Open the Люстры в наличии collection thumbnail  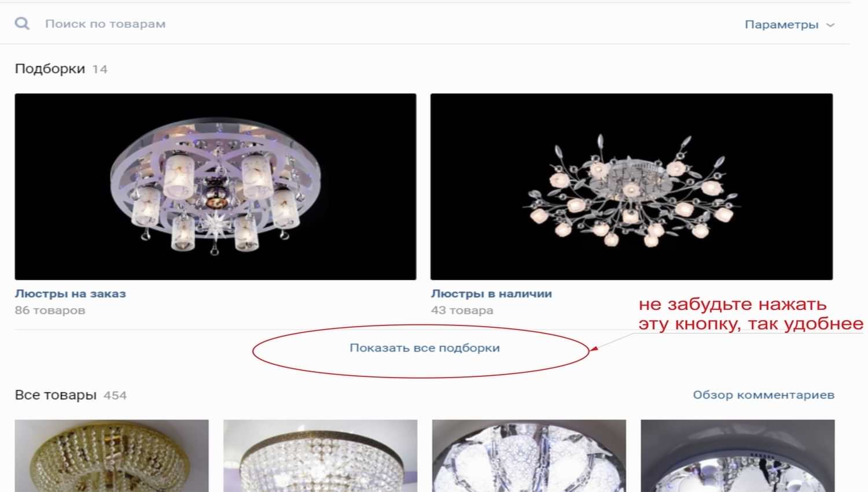(631, 187)
